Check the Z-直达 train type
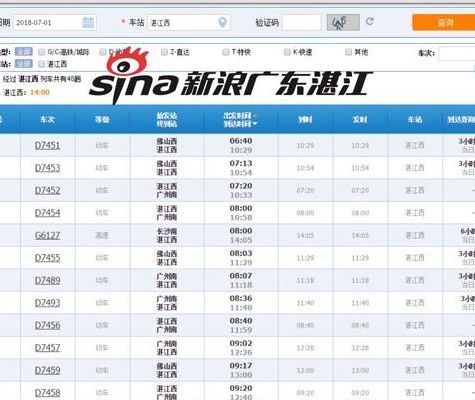Viewport: 475px width, 400px height. pyautogui.click(x=164, y=52)
